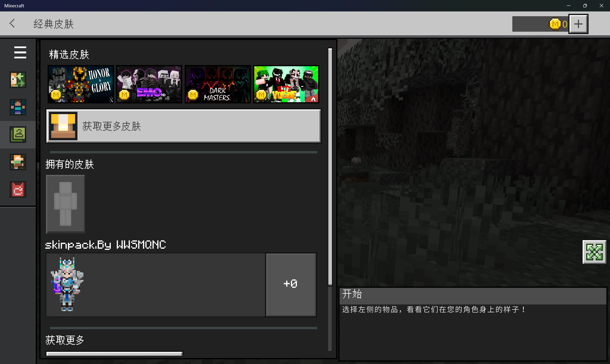Select the classic skins green sidebar icon
This screenshot has width=610, height=364.
click(x=18, y=134)
